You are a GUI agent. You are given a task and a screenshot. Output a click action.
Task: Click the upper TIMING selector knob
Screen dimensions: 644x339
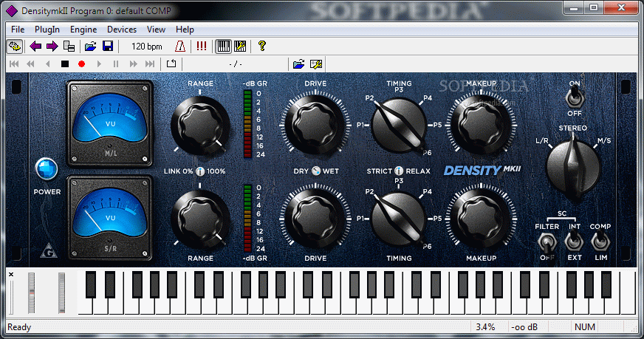[399, 125]
